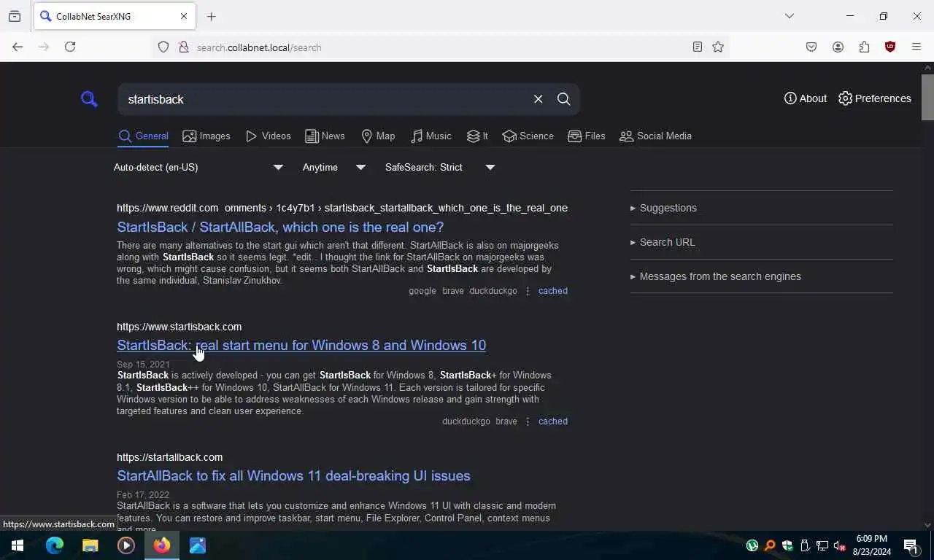Open Preferences with the gear icon

(875, 98)
